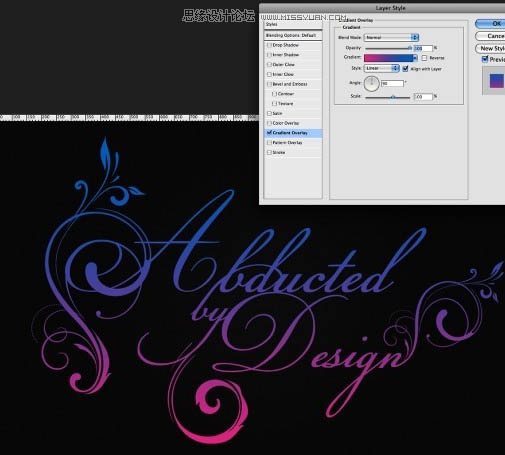
Task: Toggle the Preview checkbox
Action: click(485, 59)
